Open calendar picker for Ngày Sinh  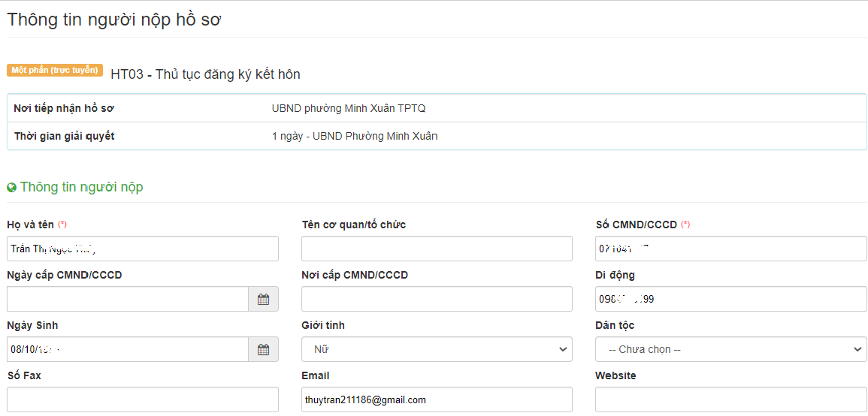[263, 349]
